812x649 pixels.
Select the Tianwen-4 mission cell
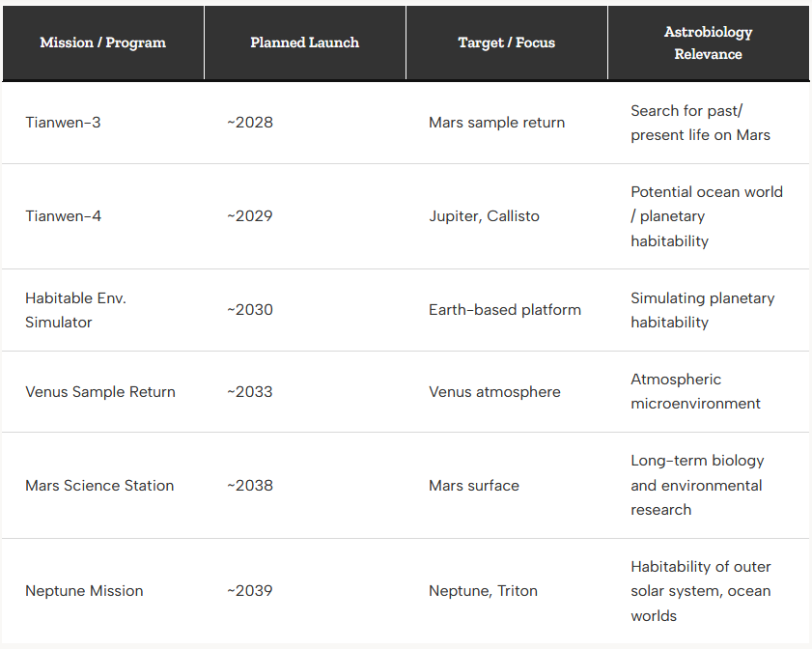pyautogui.click(x=103, y=216)
